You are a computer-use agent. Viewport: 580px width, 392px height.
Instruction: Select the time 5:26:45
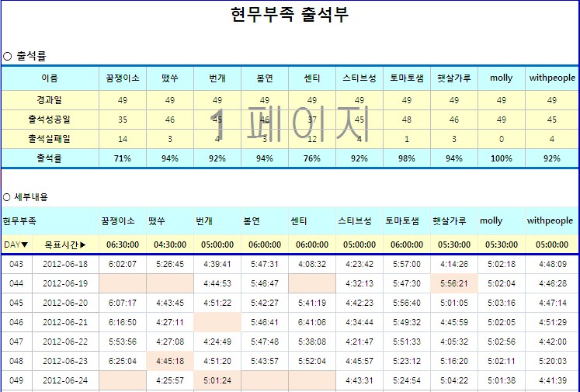[x=170, y=264]
